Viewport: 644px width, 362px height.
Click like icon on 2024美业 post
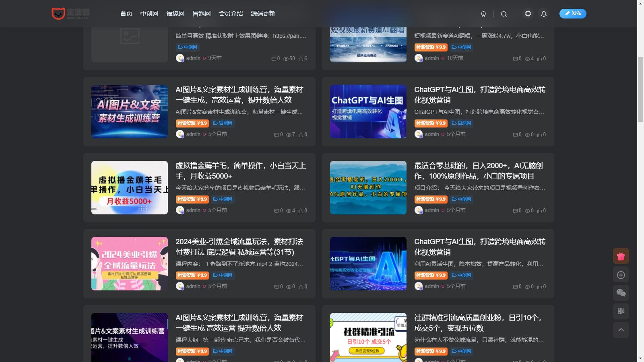click(x=301, y=287)
